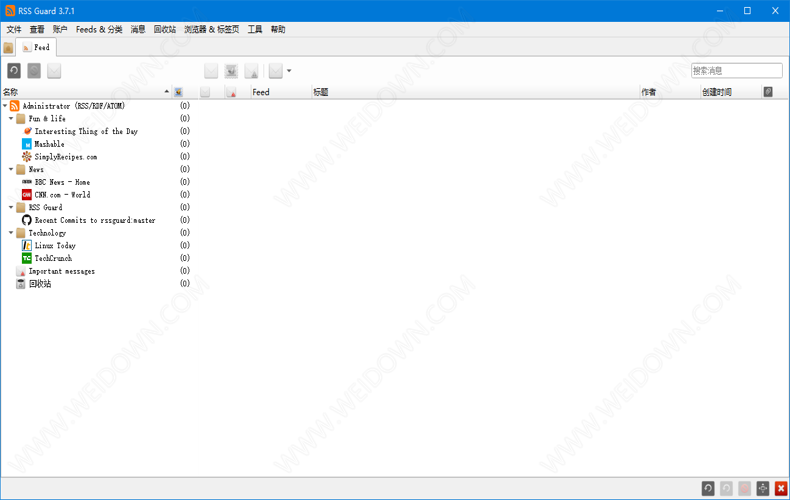Select CNN.com - World feed
This screenshot has height=500, width=790.
click(62, 195)
